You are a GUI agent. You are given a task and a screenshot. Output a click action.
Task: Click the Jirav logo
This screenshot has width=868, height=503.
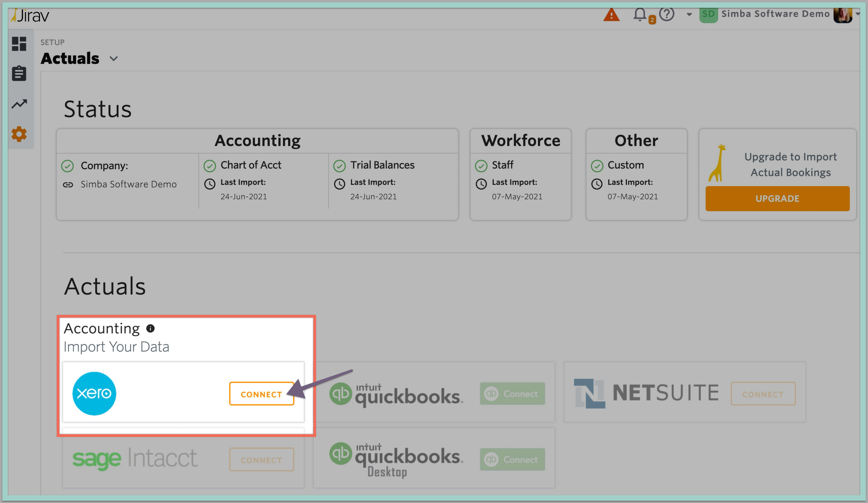(x=30, y=15)
